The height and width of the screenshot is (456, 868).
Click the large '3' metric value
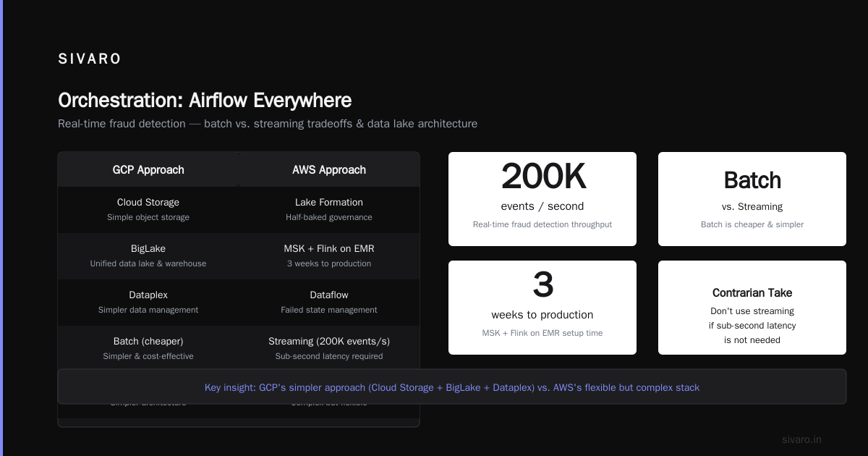[542, 285]
